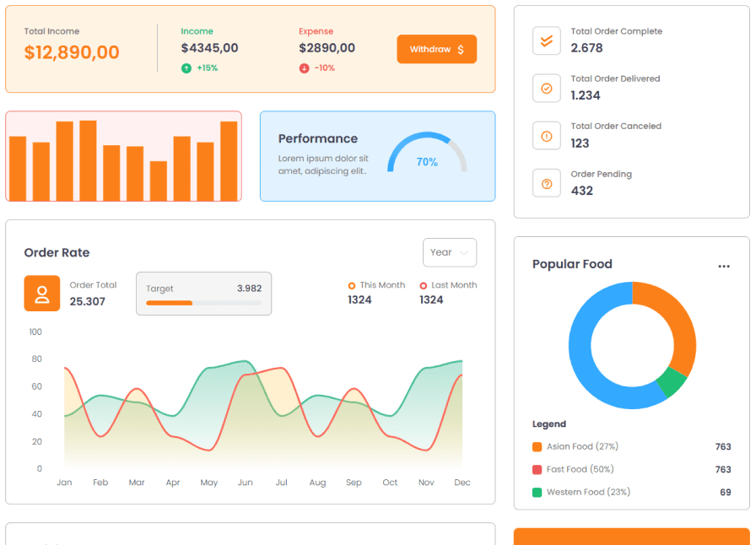The width and height of the screenshot is (756, 545).
Task: Click the Performance card title
Action: coord(318,138)
